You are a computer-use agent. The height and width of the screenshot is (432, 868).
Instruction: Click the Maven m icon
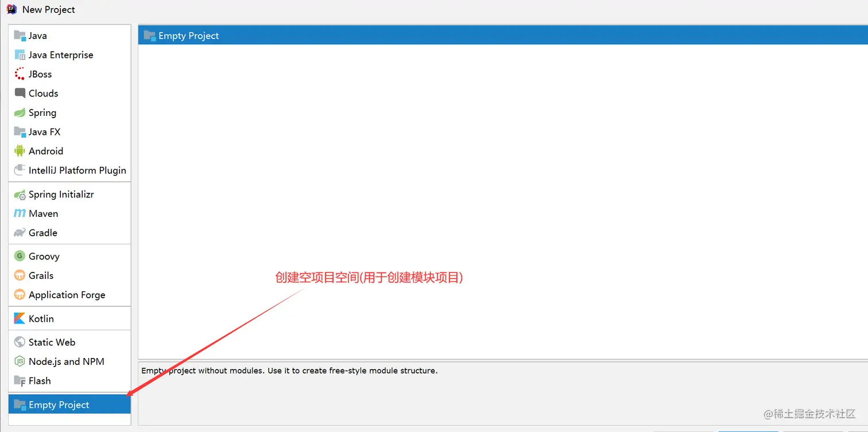pos(20,213)
